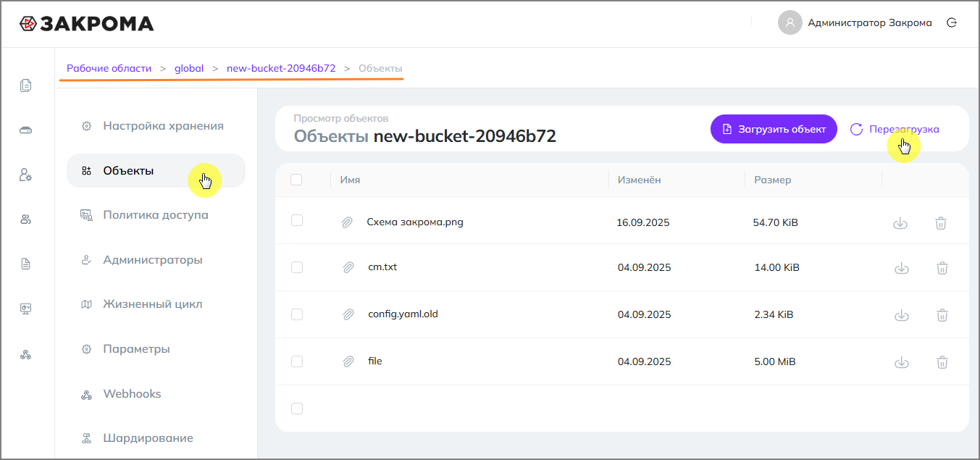Click the logout icon near Администратор Закрома
Viewport: 980px width, 460px height.
952,22
